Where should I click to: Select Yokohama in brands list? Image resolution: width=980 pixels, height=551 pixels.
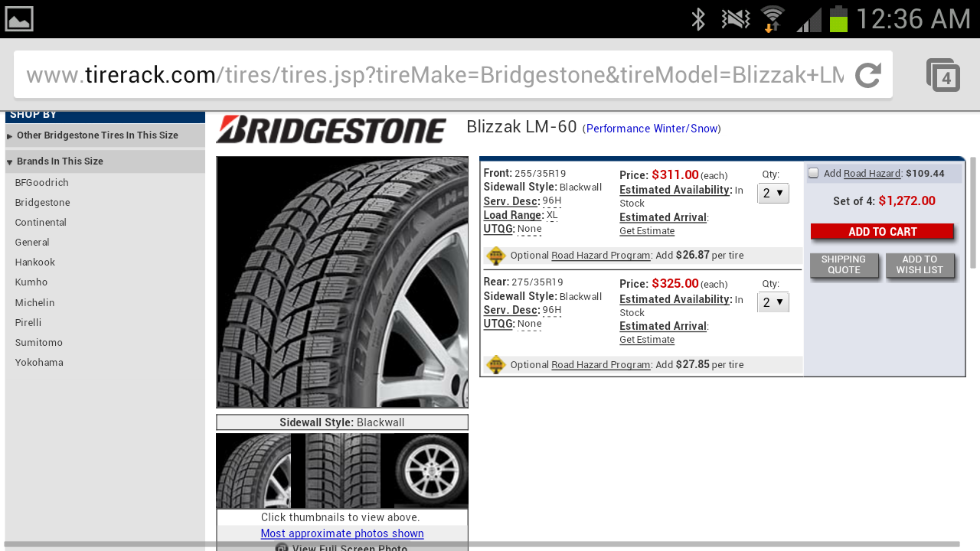[x=39, y=363]
